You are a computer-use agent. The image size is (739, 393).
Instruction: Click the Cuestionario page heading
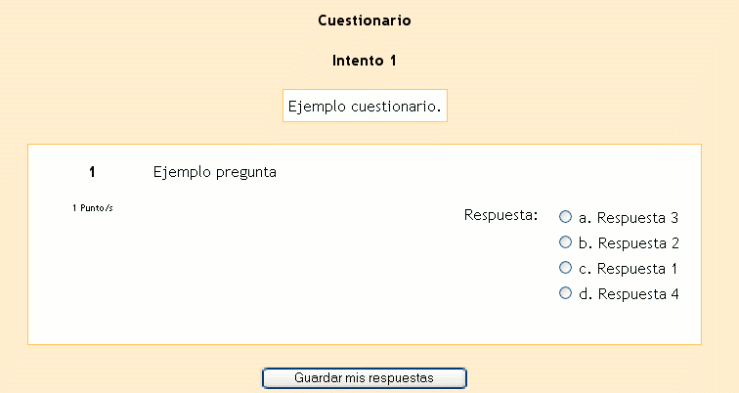[x=364, y=20]
